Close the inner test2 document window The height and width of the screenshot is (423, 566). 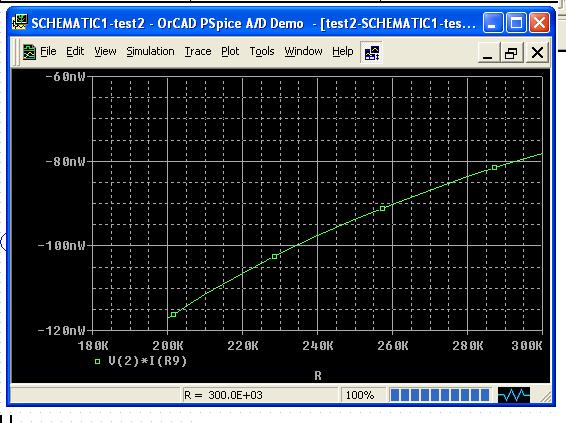[537, 53]
